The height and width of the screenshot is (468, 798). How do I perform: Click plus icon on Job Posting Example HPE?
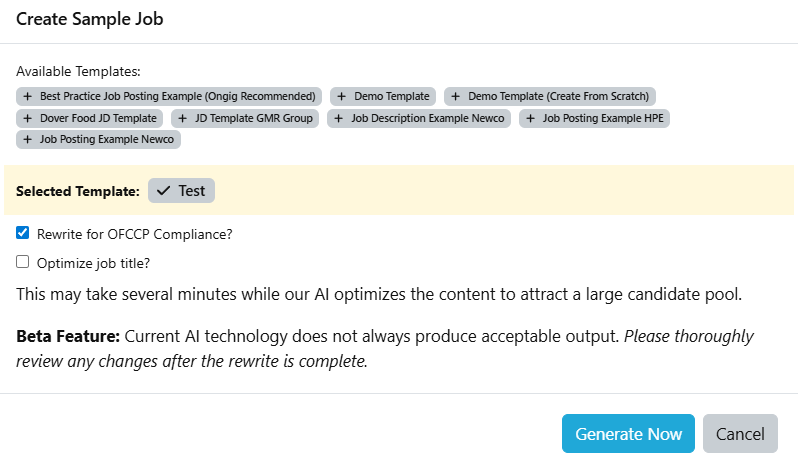(530, 118)
